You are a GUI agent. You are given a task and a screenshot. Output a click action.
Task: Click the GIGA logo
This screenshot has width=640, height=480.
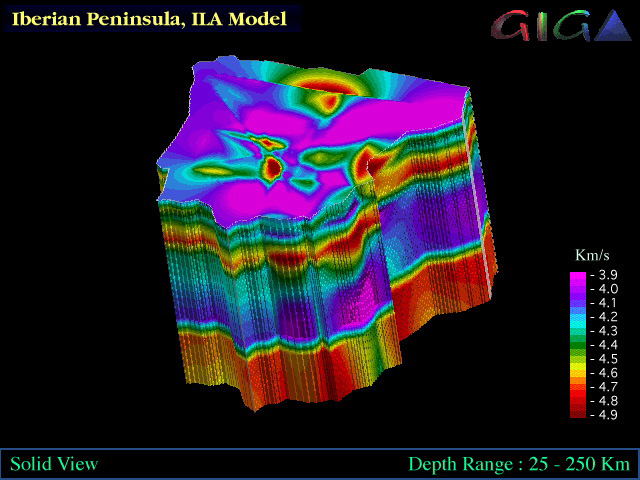point(561,25)
